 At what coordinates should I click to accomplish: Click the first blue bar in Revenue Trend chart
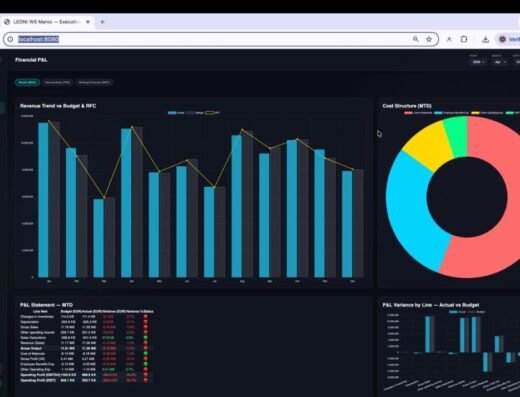click(43, 200)
